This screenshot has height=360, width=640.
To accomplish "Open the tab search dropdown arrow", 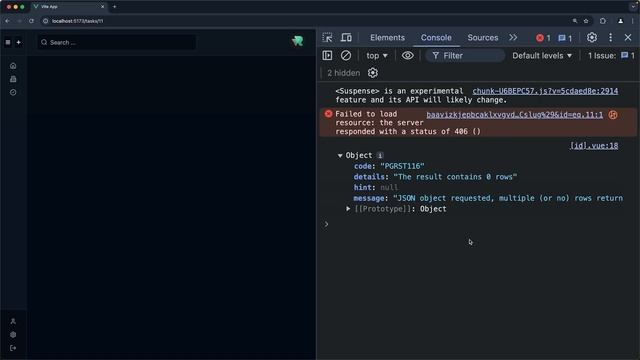I will coord(633,7).
